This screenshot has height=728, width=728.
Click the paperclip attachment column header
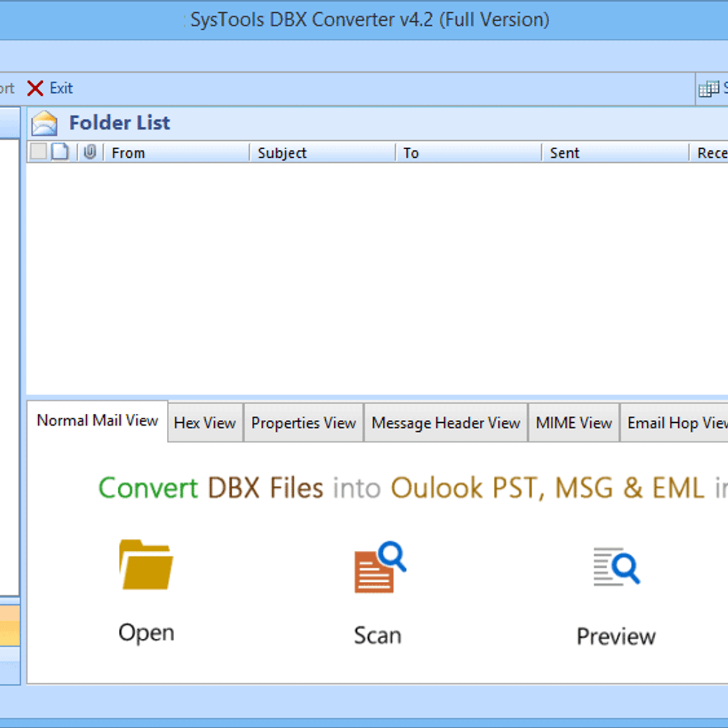90,152
